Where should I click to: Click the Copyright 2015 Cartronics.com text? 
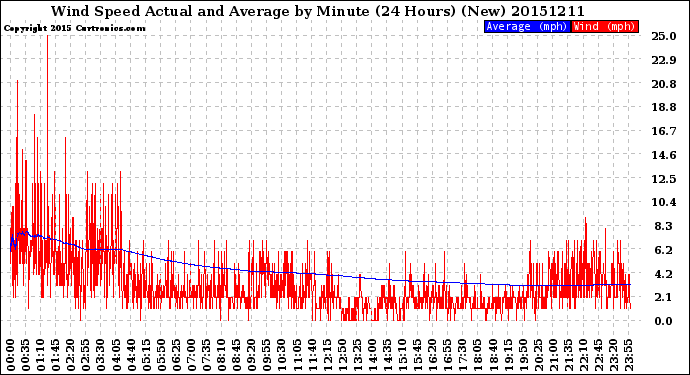tap(74, 28)
